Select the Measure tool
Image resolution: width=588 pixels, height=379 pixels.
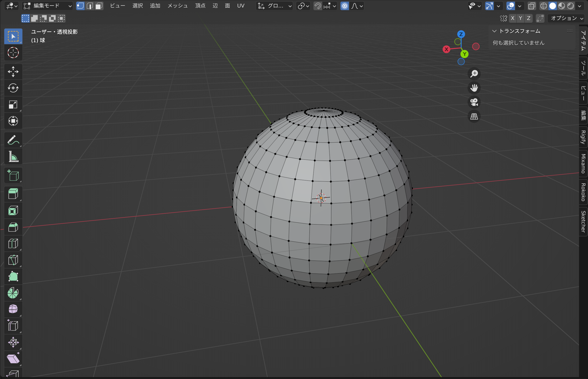click(13, 157)
